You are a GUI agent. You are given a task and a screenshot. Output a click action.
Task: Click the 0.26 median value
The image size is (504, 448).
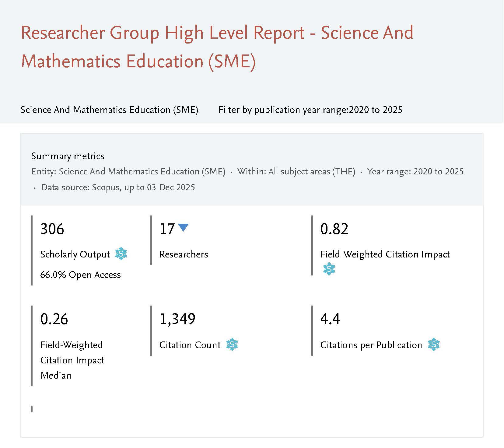tap(54, 319)
